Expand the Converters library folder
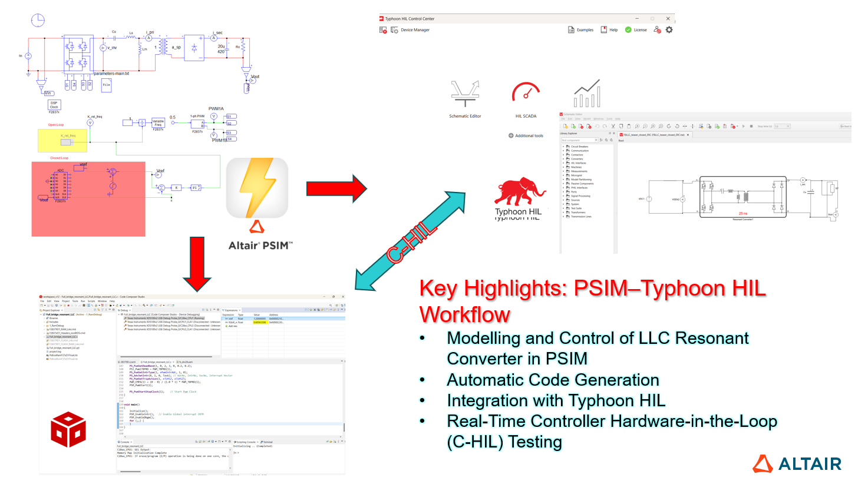The height and width of the screenshot is (484, 868). (563, 159)
